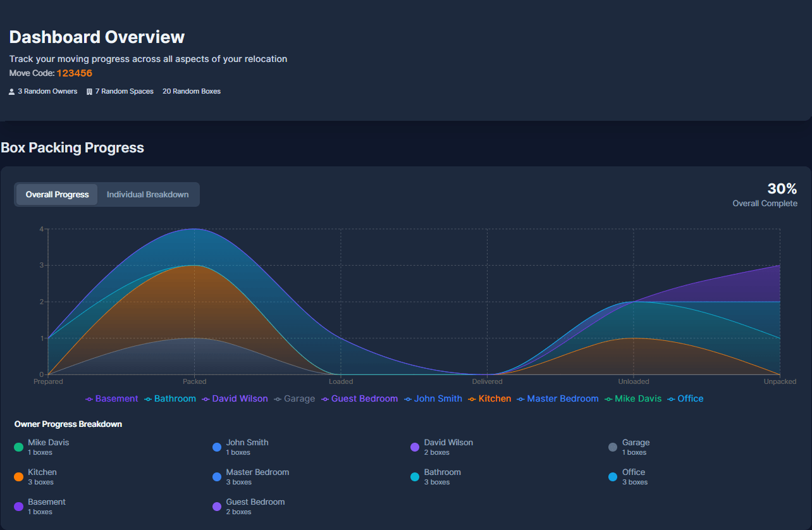This screenshot has width=812, height=530.
Task: Select the Master Bedroom legend marker icon
Action: click(521, 398)
